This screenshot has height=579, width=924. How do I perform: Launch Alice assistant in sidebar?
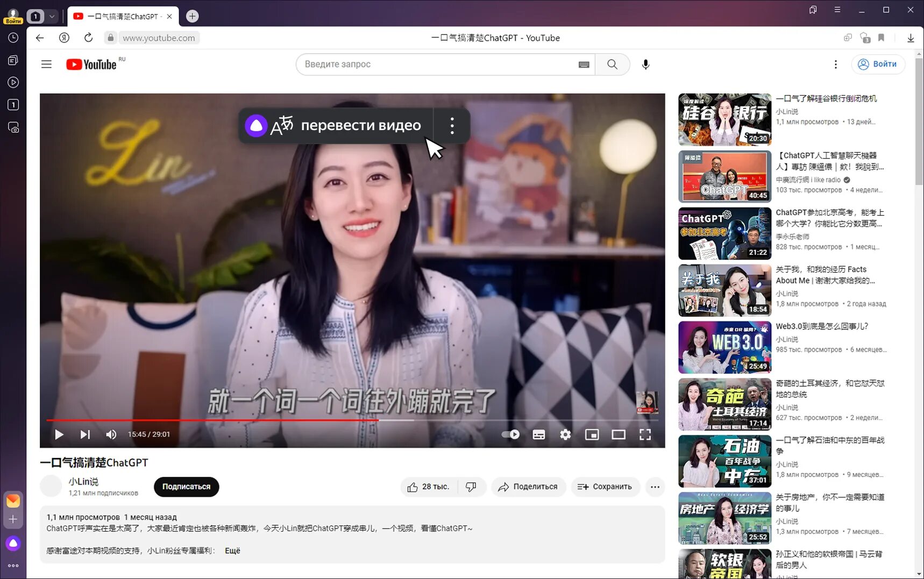pos(13,543)
